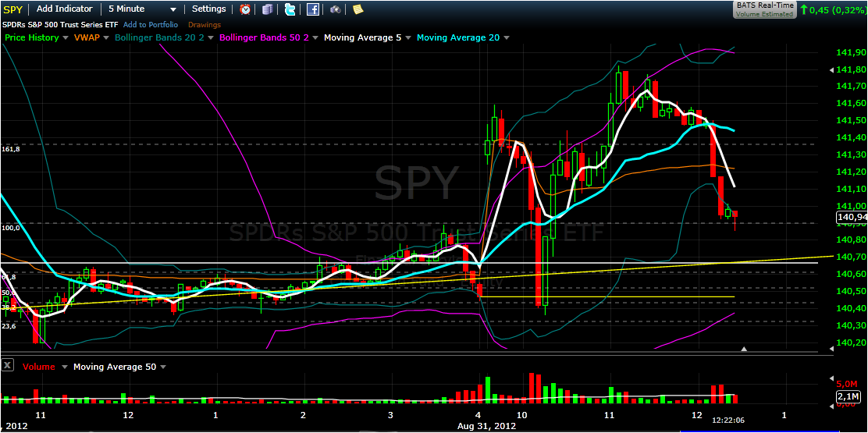Share chart via the Facebook icon

[x=312, y=9]
